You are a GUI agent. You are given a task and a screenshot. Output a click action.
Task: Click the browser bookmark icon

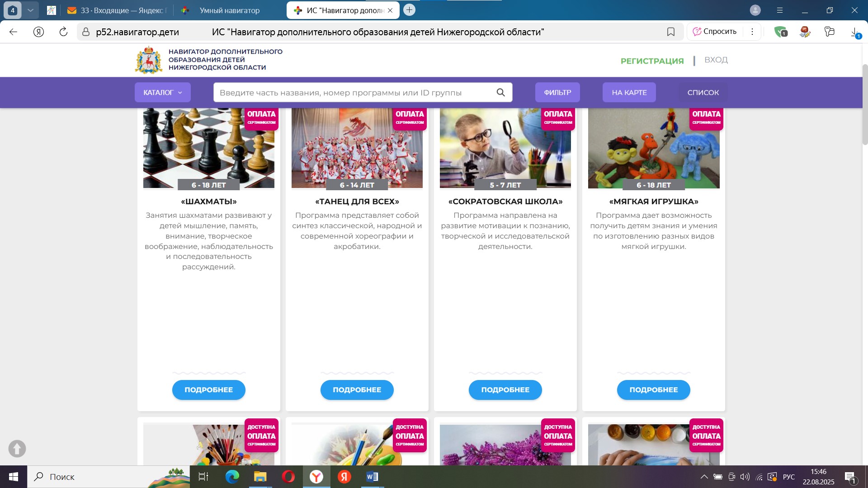pyautogui.click(x=671, y=32)
